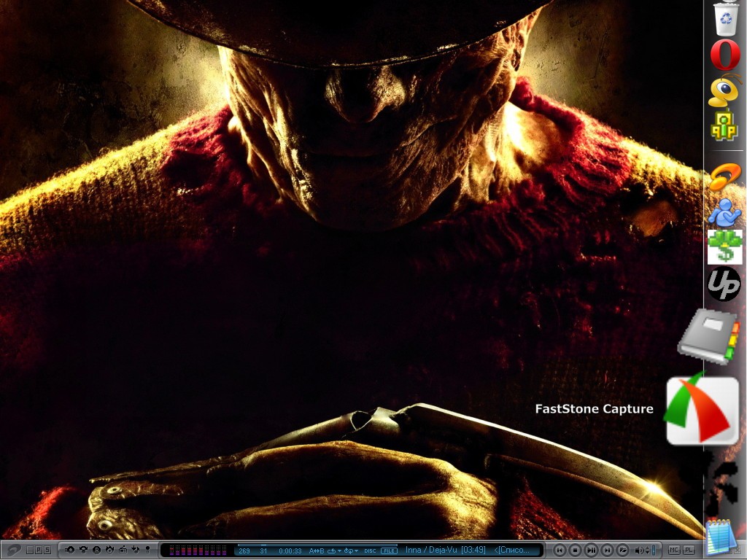Open the gray address book icon
Screen dimensions: 747x560
click(708, 336)
